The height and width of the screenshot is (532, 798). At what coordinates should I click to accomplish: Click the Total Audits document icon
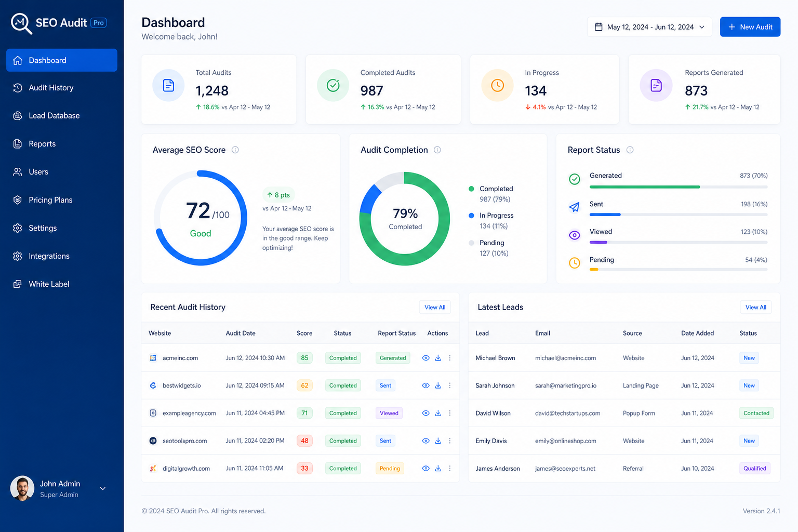click(168, 85)
